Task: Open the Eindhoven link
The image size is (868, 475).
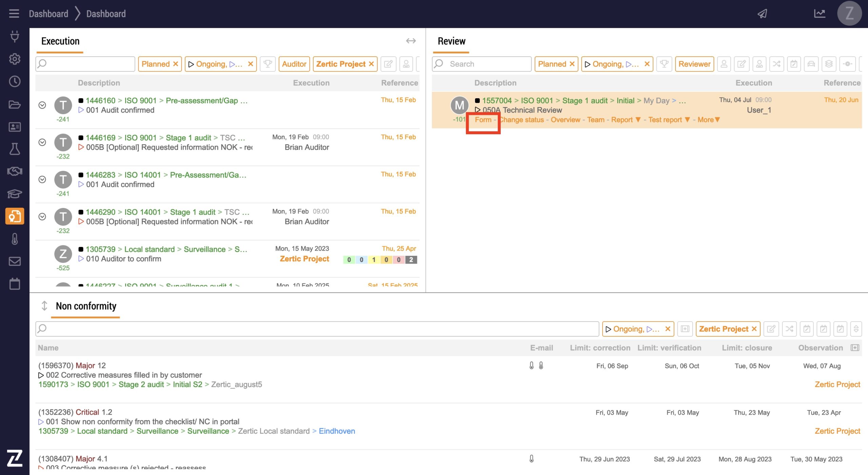Action: 337,431
